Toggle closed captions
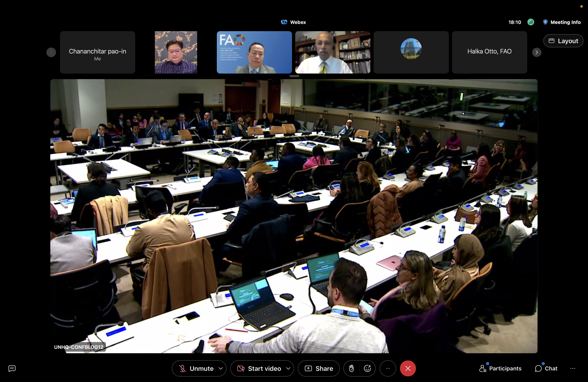 pos(12,368)
